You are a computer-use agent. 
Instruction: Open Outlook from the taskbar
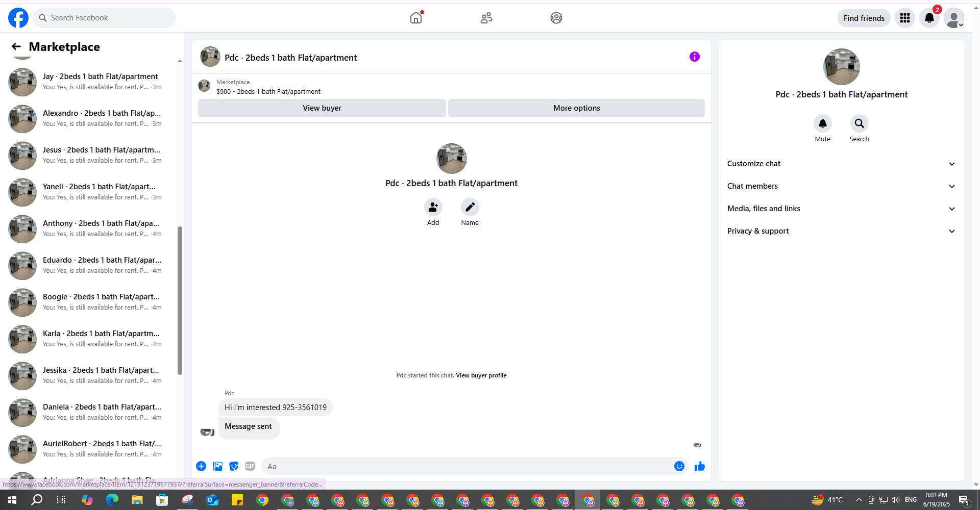click(212, 500)
